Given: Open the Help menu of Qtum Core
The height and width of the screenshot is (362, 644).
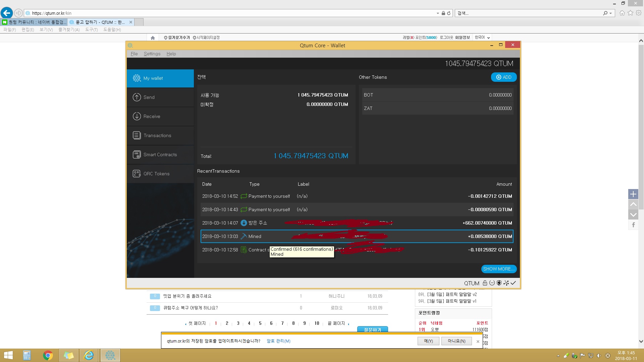Looking at the screenshot, I should pyautogui.click(x=171, y=54).
